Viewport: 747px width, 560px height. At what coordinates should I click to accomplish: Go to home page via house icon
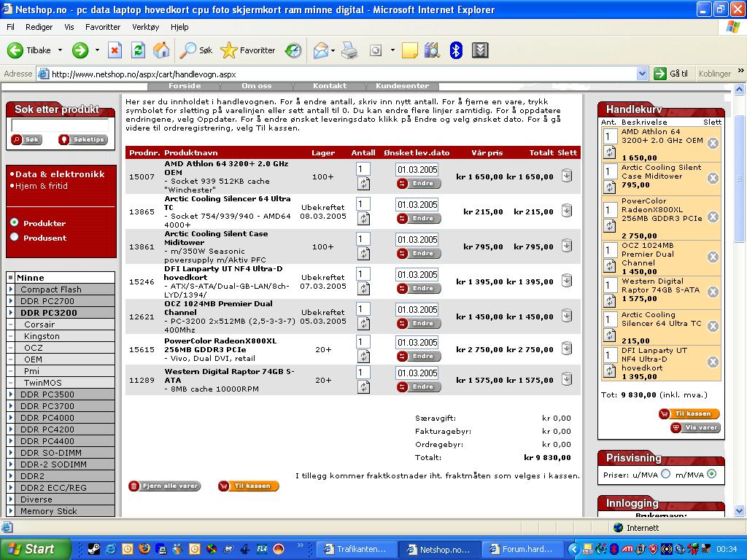161,50
